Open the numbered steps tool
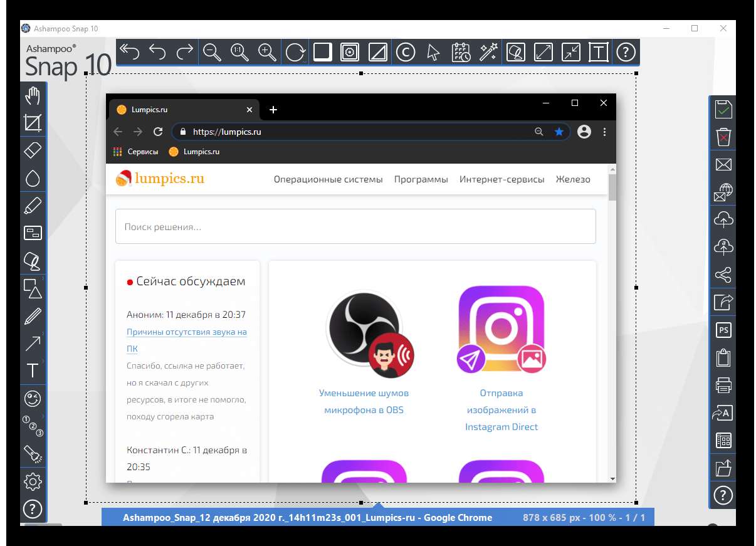 tap(33, 426)
